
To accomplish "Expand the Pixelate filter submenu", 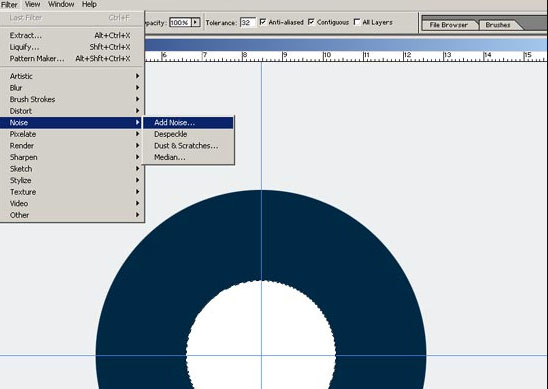I will pos(72,134).
